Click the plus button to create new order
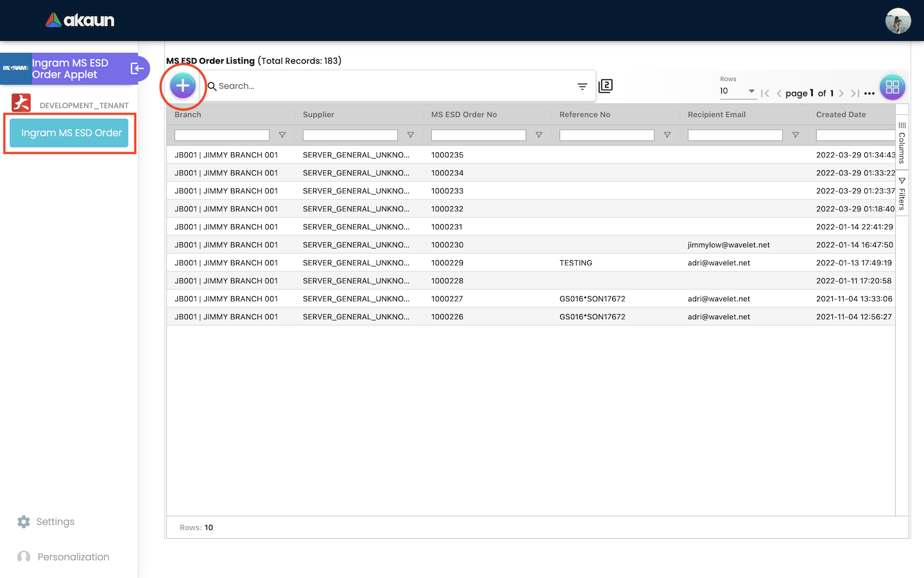Image resolution: width=924 pixels, height=578 pixels. pyautogui.click(x=183, y=85)
